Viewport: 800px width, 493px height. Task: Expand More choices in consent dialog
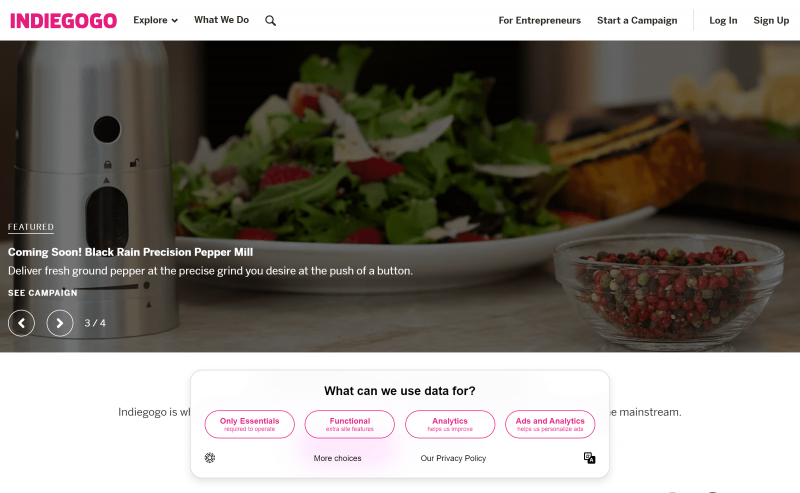click(x=337, y=458)
